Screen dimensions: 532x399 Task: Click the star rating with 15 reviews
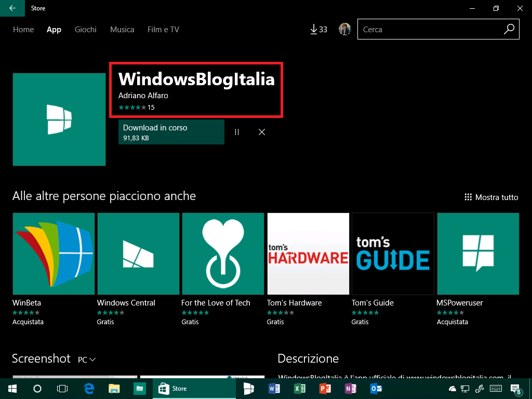click(x=137, y=108)
